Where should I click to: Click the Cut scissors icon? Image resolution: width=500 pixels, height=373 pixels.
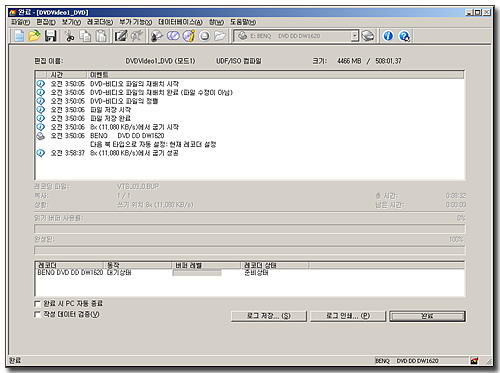69,36
